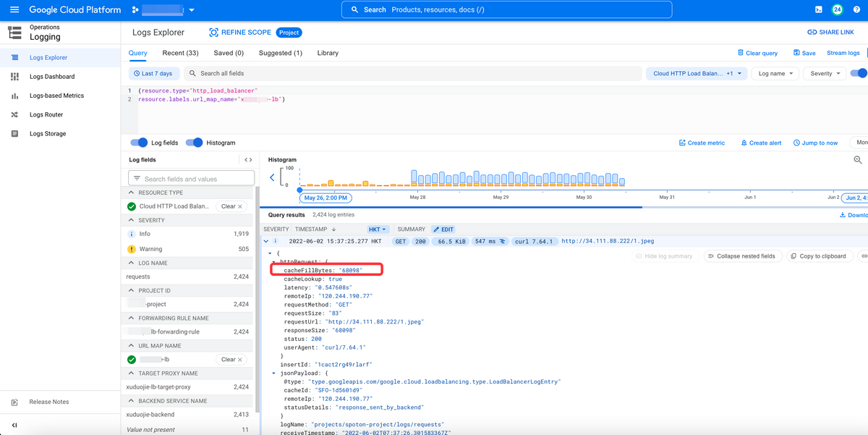This screenshot has width=868, height=435.
Task: Tick the Hide log summary checkbox
Action: tap(639, 256)
